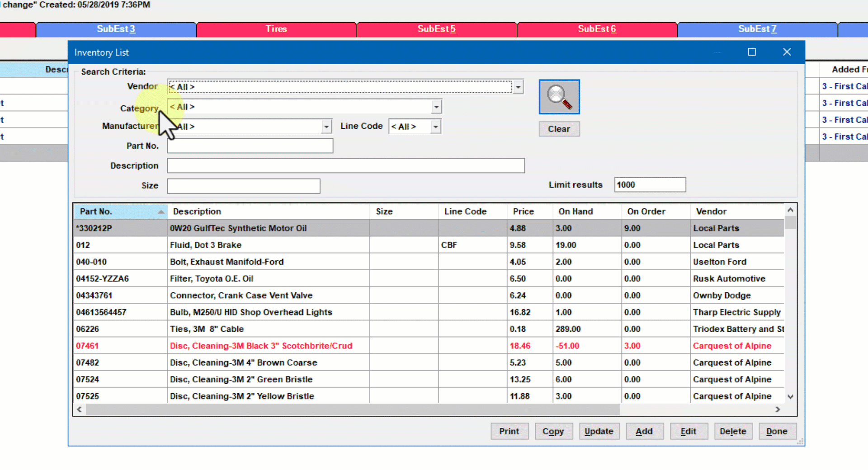Click the Limit results input box

(x=650, y=185)
